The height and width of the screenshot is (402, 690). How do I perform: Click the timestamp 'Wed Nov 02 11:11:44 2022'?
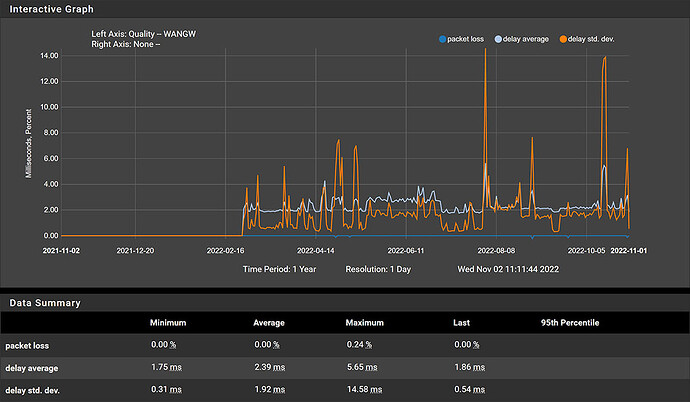508,269
